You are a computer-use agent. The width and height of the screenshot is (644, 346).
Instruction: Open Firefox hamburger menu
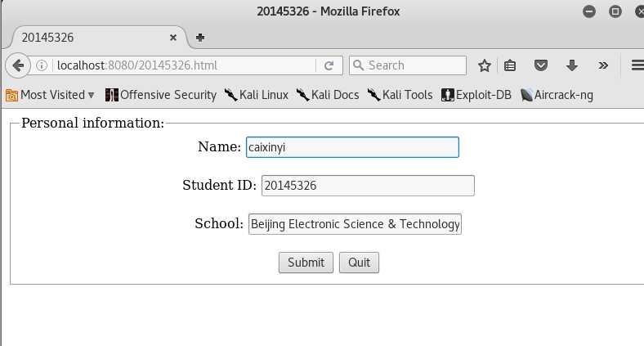coord(637,65)
